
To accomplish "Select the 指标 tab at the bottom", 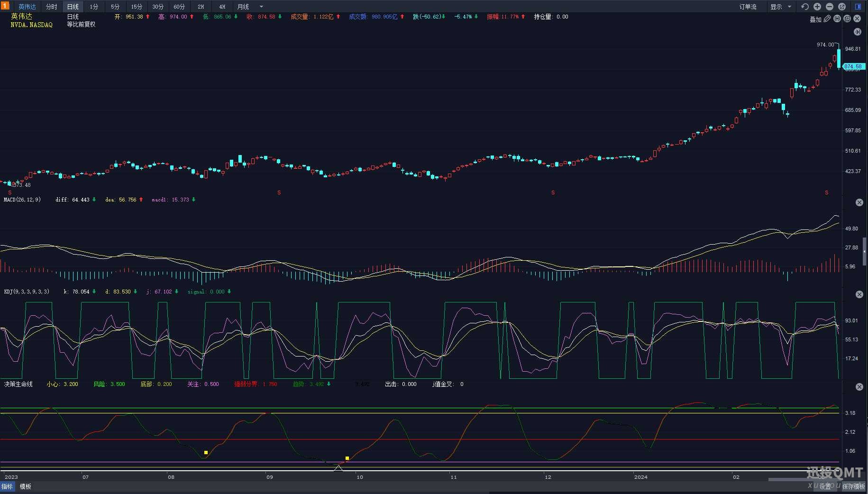I will point(7,486).
